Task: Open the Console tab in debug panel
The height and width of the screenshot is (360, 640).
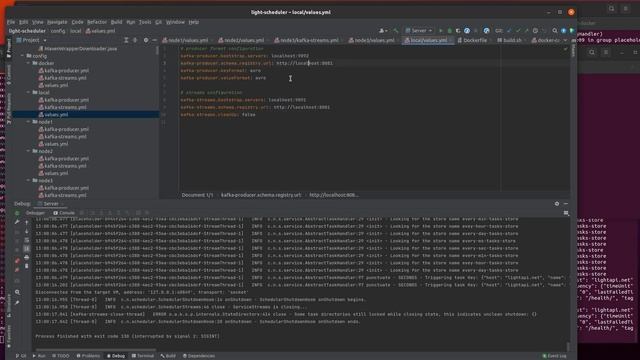Action: point(64,213)
